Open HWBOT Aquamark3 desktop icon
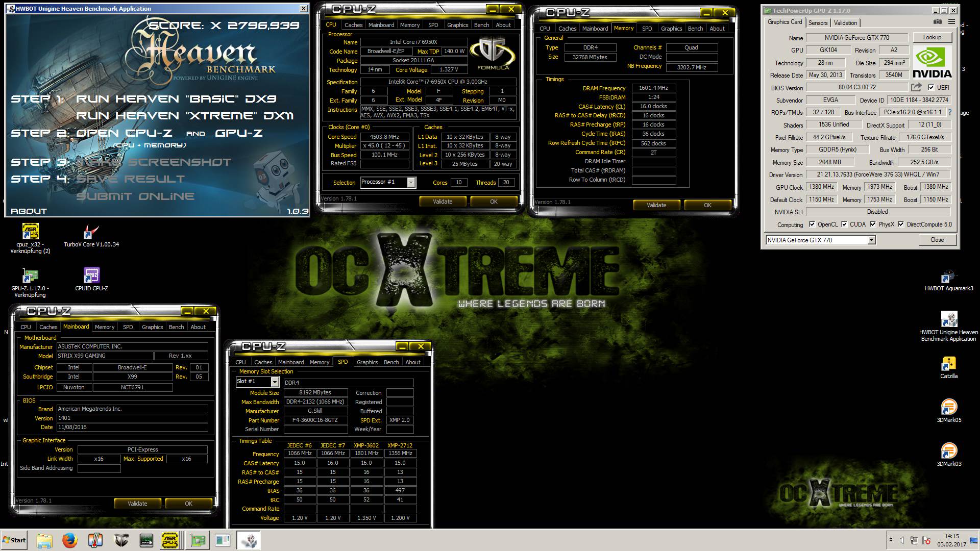980x551 pixels. (949, 280)
